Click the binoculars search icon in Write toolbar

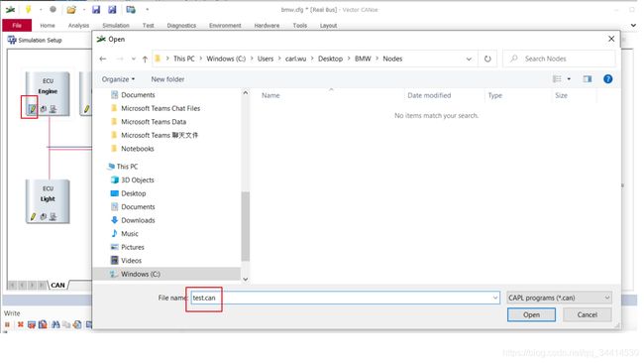tap(55, 324)
